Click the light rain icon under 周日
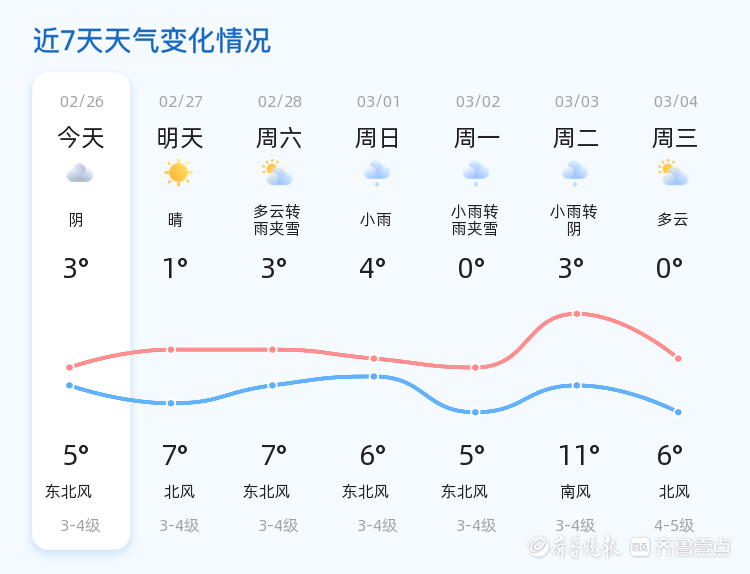Screen dimensions: 750x574 coord(376,173)
